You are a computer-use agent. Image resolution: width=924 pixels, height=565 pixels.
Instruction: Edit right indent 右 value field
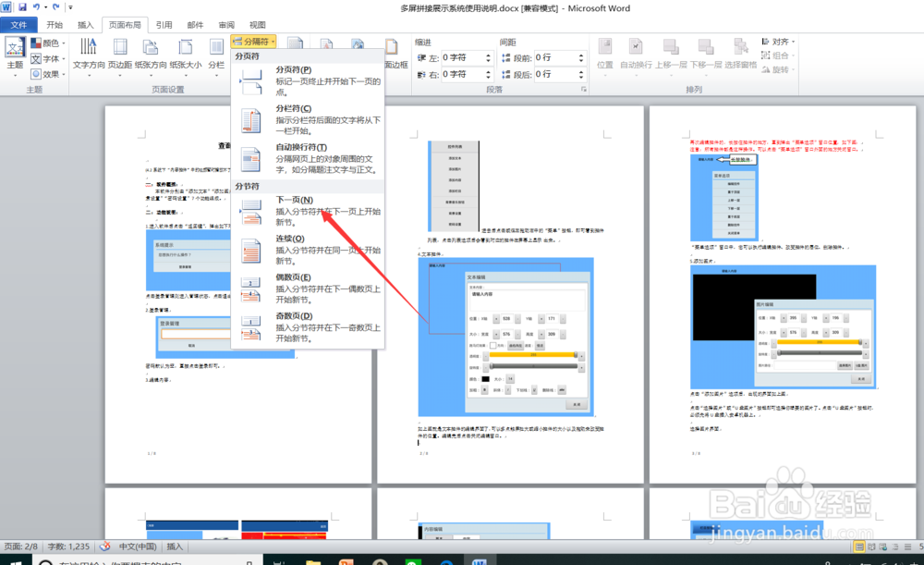pyautogui.click(x=462, y=74)
